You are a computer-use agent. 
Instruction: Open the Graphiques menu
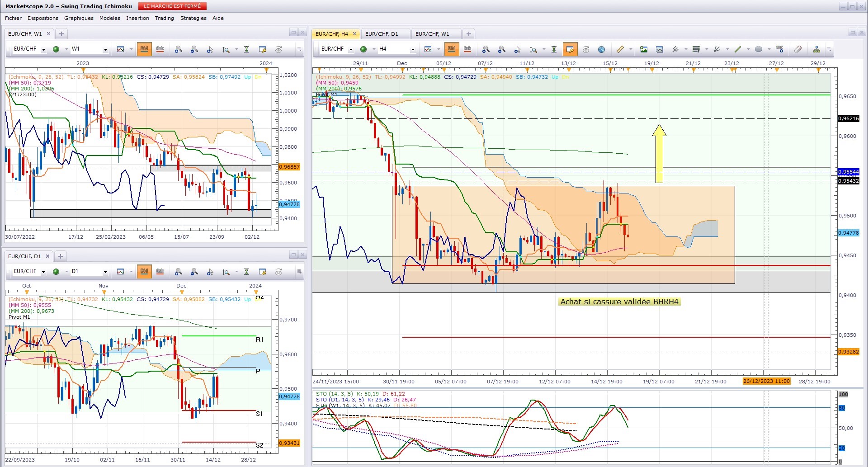coord(79,18)
